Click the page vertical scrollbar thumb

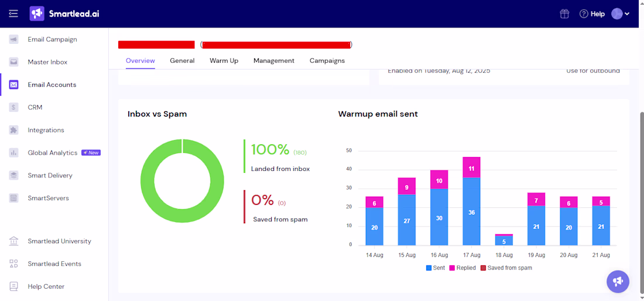pyautogui.click(x=642, y=203)
